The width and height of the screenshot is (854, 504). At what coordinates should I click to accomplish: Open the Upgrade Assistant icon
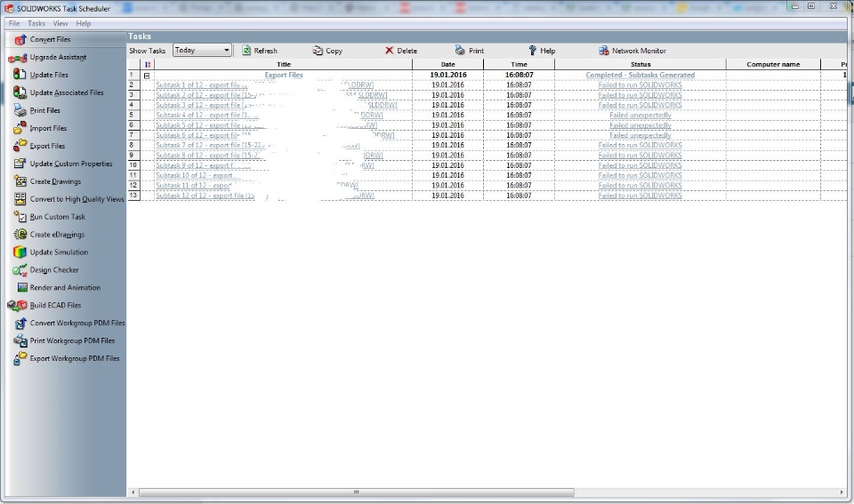coord(18,58)
